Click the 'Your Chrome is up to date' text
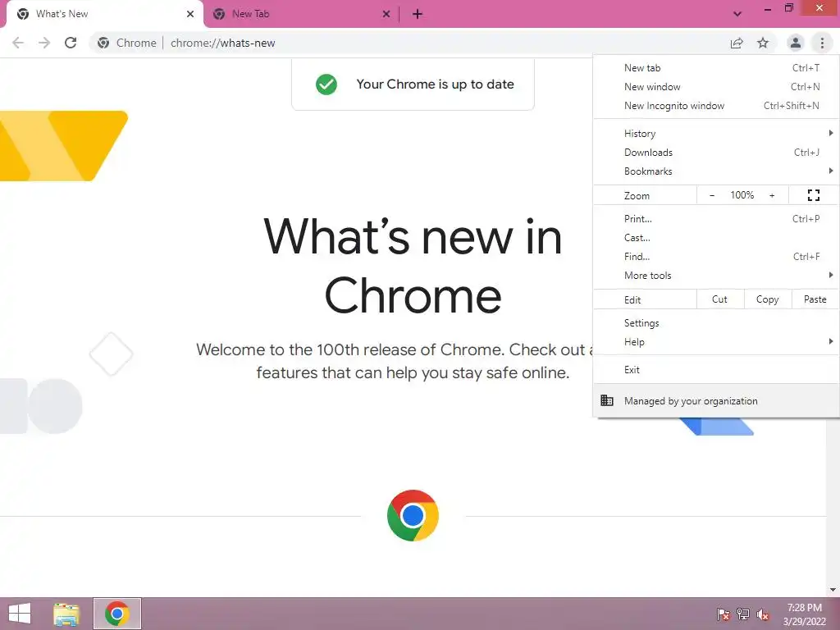The image size is (840, 630). coord(435,84)
